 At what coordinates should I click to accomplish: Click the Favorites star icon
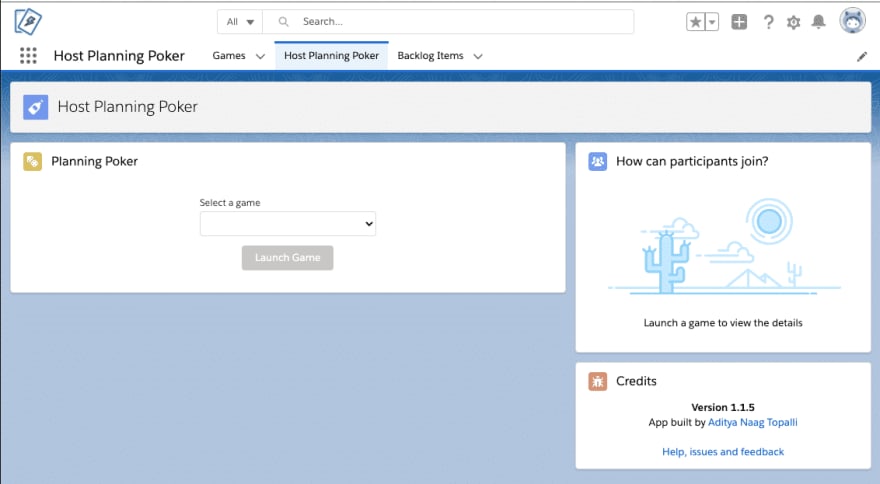coord(695,22)
